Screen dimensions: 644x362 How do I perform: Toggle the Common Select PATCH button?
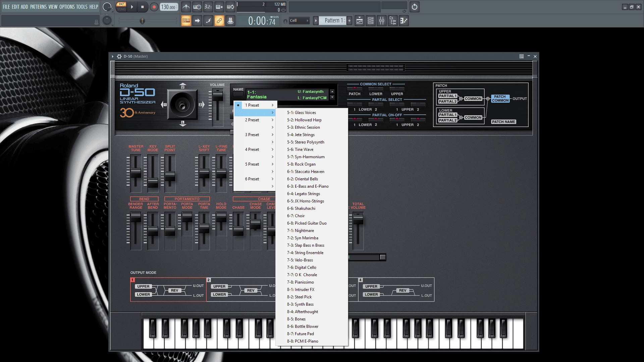click(x=355, y=89)
